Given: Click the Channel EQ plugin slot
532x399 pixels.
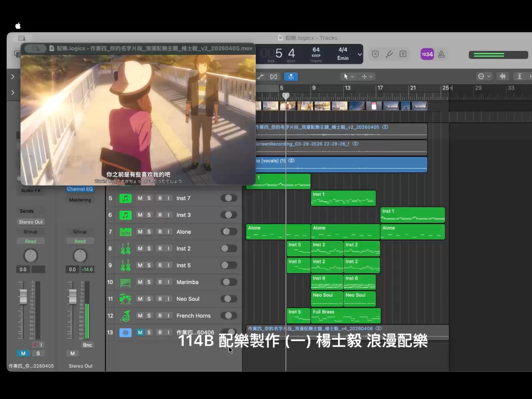Looking at the screenshot, I should 80,189.
